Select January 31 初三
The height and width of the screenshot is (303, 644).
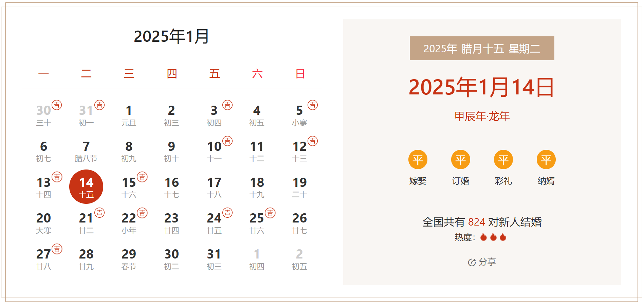tap(214, 259)
